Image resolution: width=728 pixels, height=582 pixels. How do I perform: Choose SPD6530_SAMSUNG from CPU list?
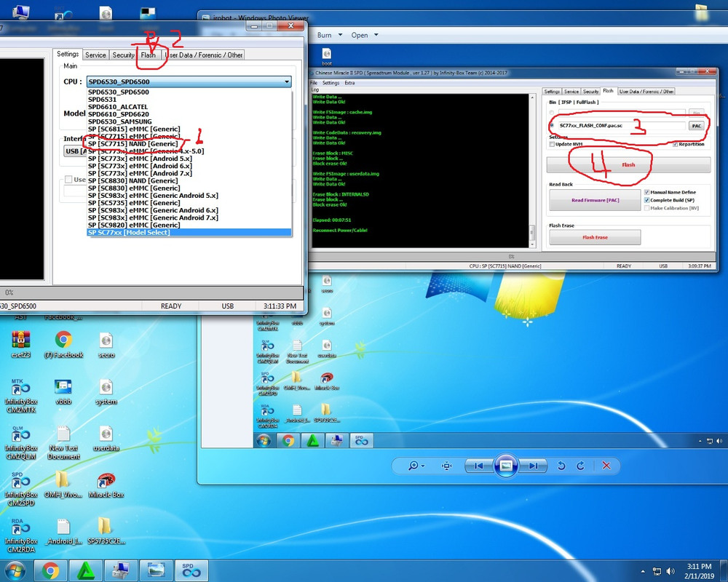(189, 121)
